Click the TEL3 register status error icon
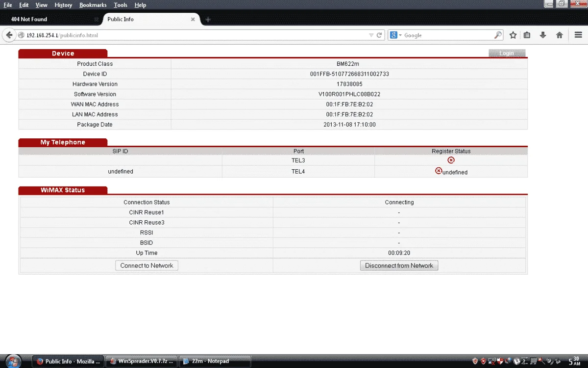The image size is (588, 368). click(x=451, y=160)
